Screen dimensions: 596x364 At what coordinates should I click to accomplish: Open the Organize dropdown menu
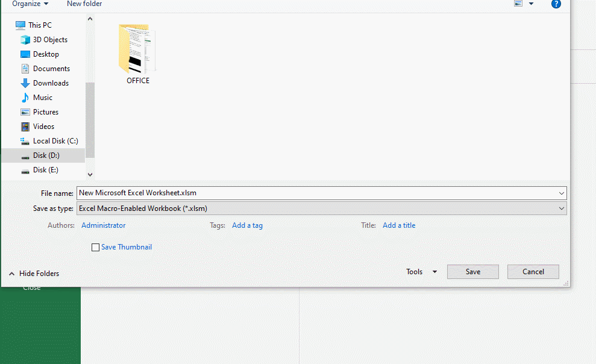30,4
